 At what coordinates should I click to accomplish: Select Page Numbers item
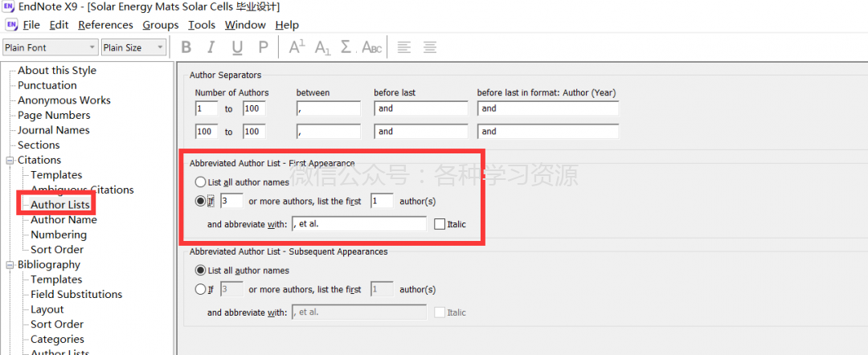pyautogui.click(x=54, y=115)
